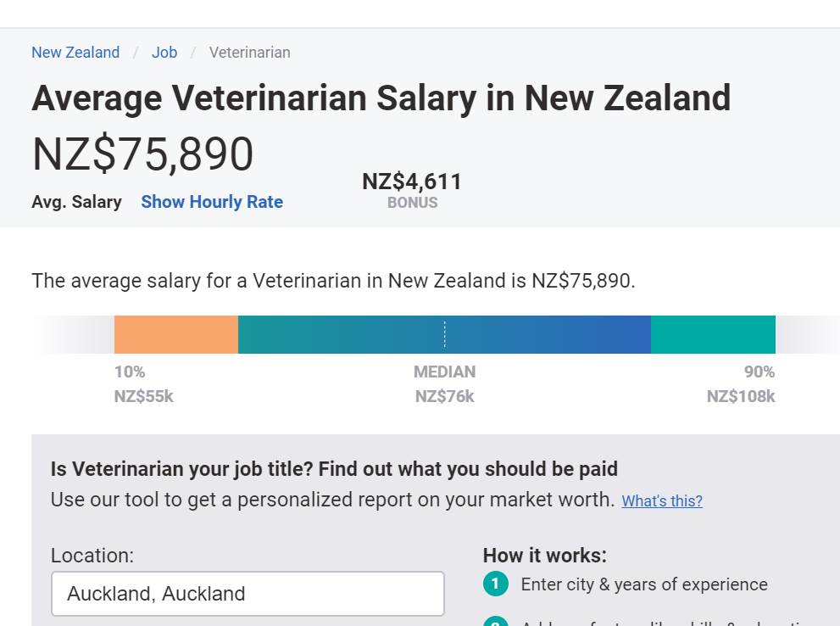Click the 10% NZ$55k label

[143, 384]
